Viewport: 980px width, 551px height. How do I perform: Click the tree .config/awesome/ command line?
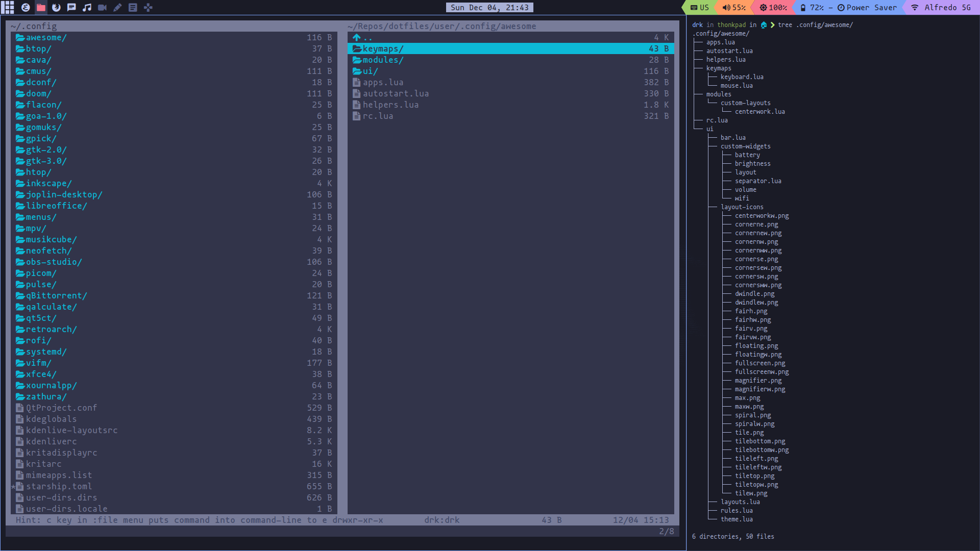point(815,24)
